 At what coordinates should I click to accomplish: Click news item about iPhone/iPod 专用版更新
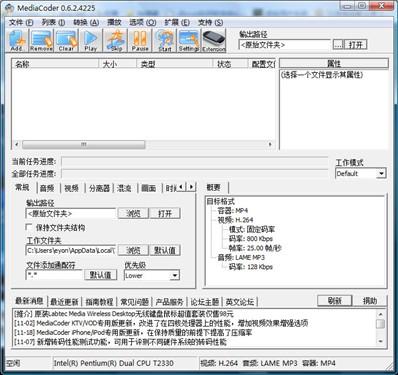(x=133, y=332)
